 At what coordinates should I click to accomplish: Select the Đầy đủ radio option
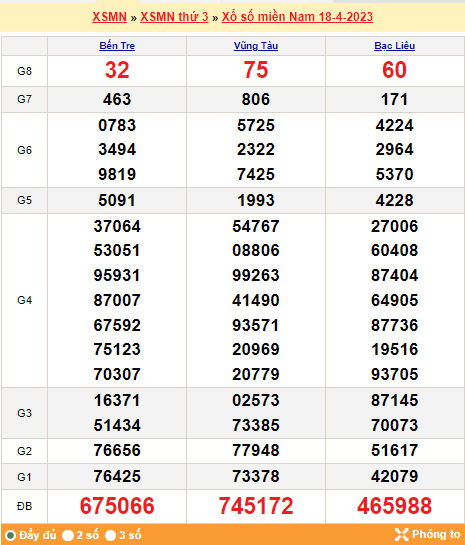11,535
